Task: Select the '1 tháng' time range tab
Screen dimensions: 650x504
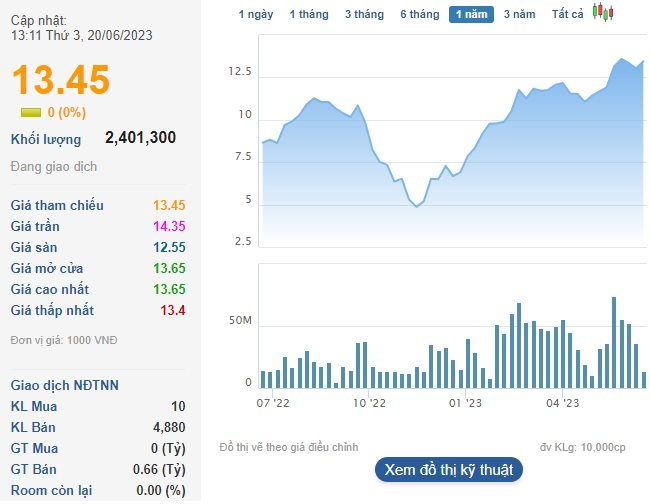Action: [309, 15]
